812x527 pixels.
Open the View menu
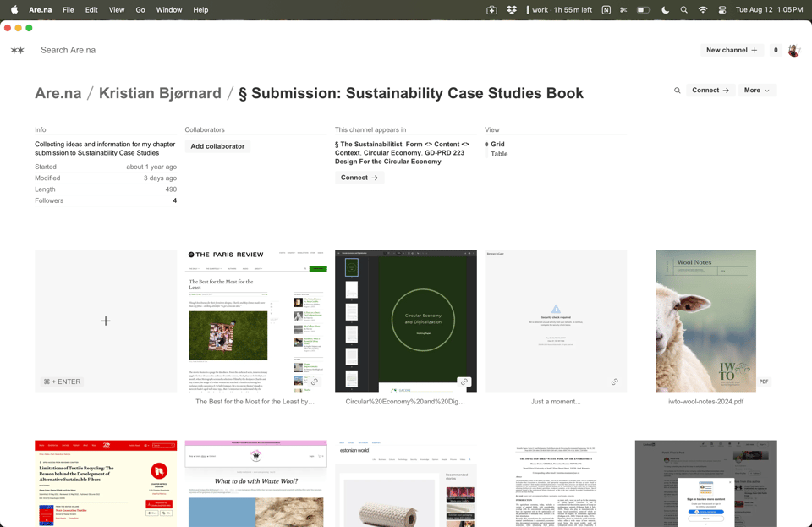(117, 10)
